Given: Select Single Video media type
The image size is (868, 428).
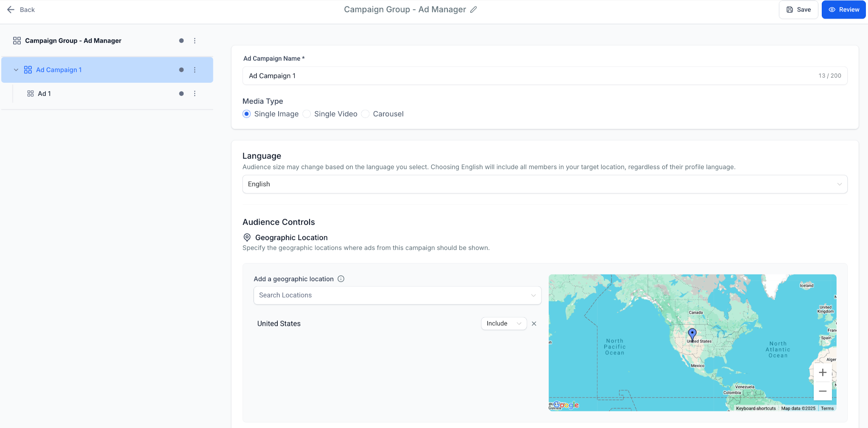Looking at the screenshot, I should pos(307,114).
